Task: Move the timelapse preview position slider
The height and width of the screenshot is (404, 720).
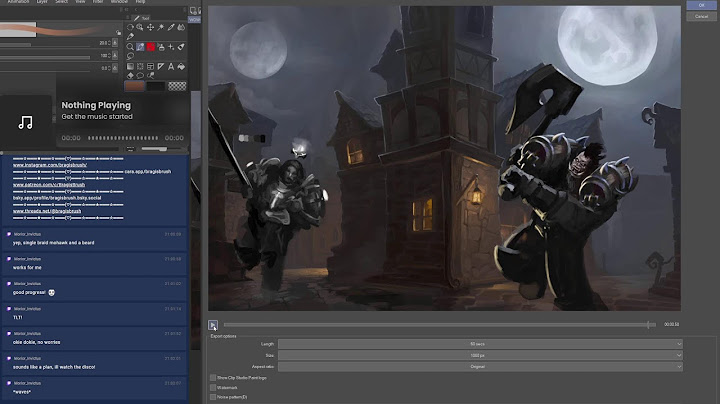Action: [439, 325]
